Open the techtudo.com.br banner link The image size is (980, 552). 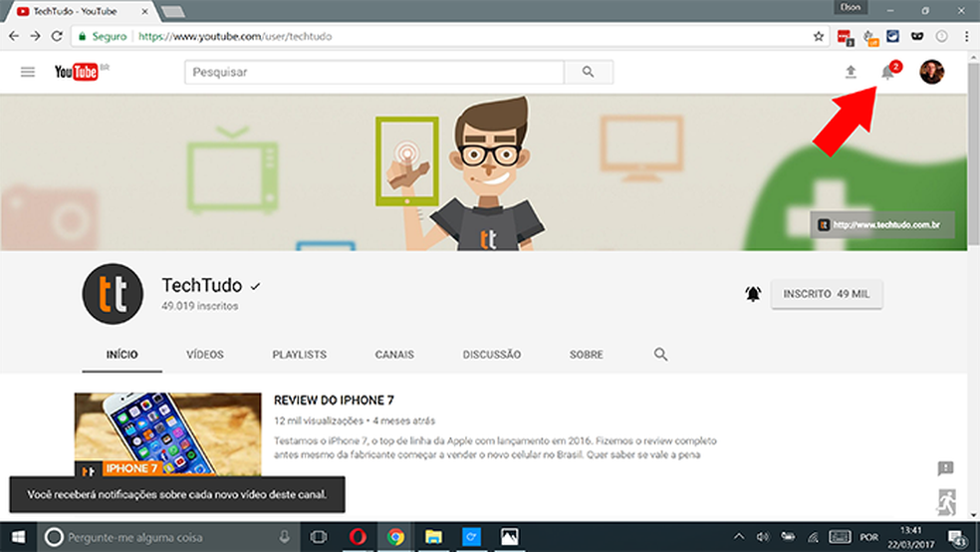tap(881, 225)
